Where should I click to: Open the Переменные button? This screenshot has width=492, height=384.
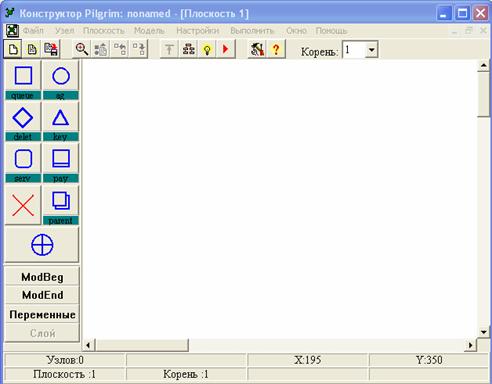(x=42, y=314)
